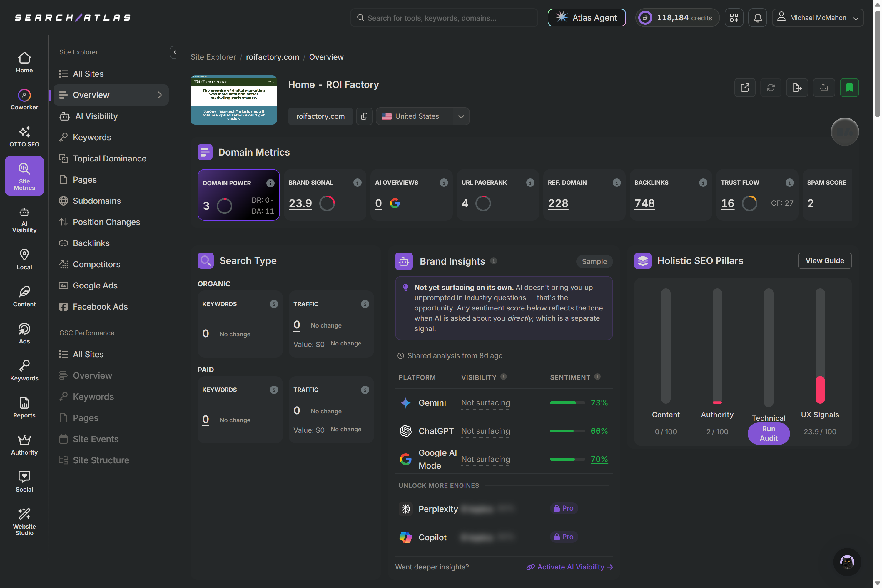Click the Atlas Agent button

tap(587, 18)
